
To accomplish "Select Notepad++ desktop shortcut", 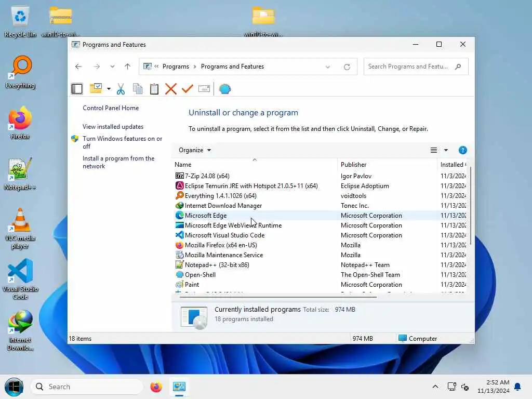I will (20, 174).
